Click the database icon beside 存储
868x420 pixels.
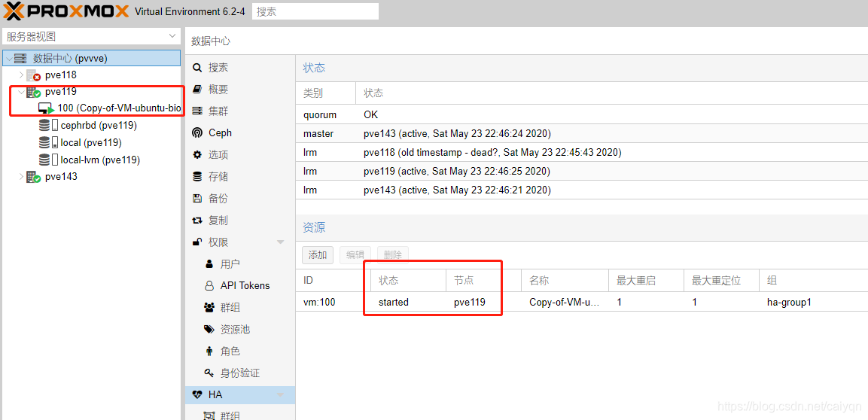pos(196,177)
